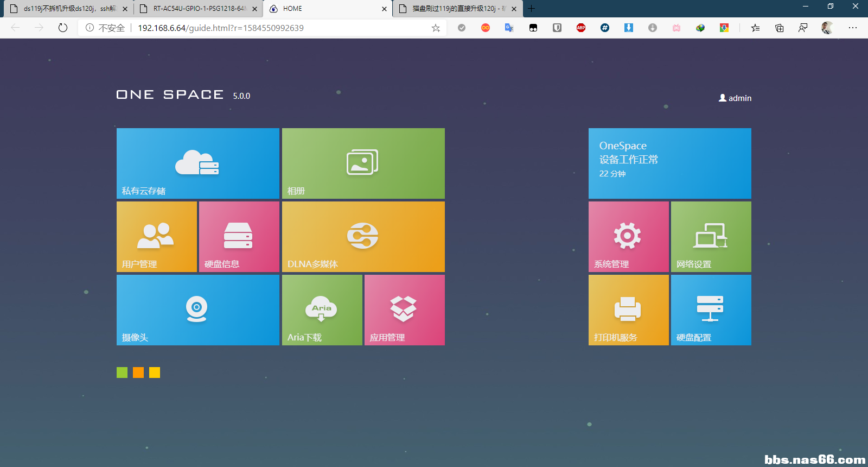Open the 系统管理 gear settings tile
Screen dimensions: 868x467
[x=629, y=237]
